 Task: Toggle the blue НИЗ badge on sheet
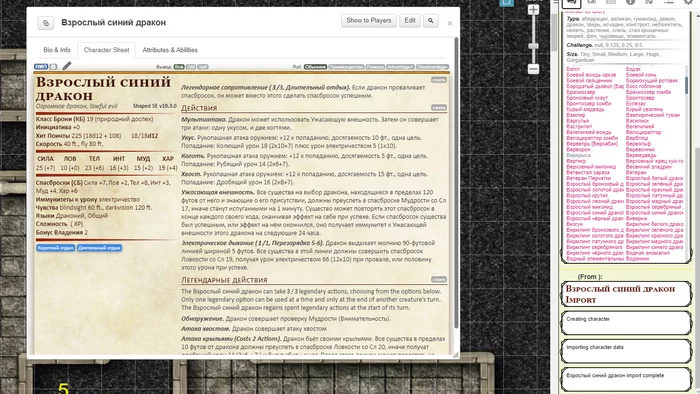(41, 66)
